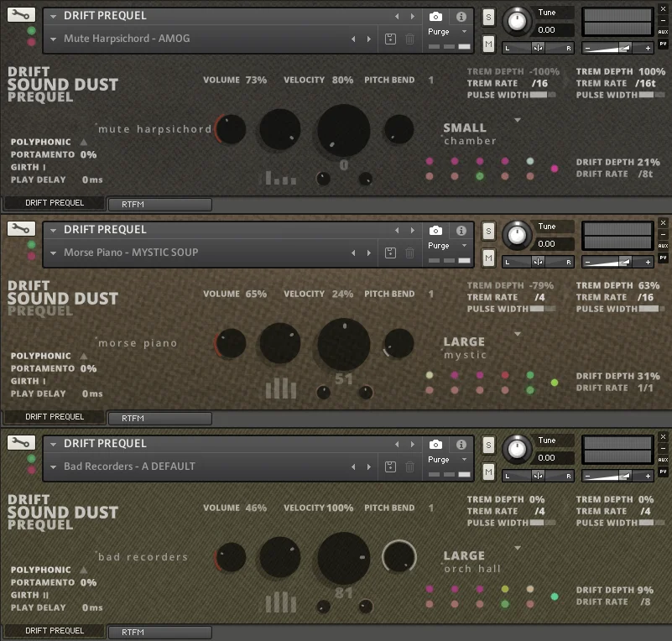The width and height of the screenshot is (672, 641).
Task: Save snapshot for Mute Harpsichord - AMOG
Action: pyautogui.click(x=390, y=39)
